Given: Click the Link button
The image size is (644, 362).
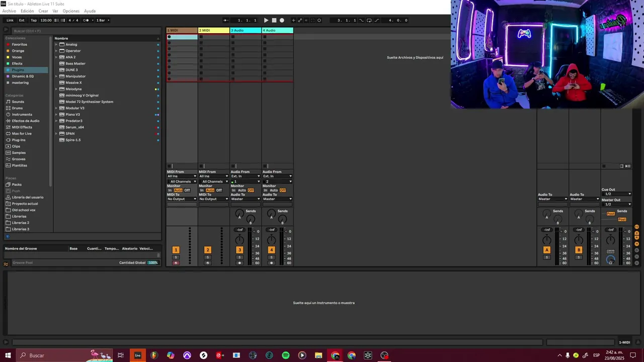Looking at the screenshot, I should [10, 20].
